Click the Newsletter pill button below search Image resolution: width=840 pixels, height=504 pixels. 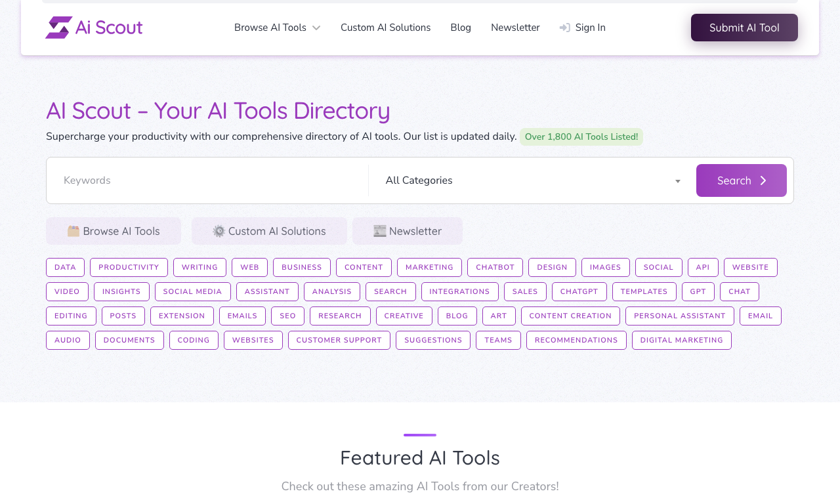[x=408, y=231]
